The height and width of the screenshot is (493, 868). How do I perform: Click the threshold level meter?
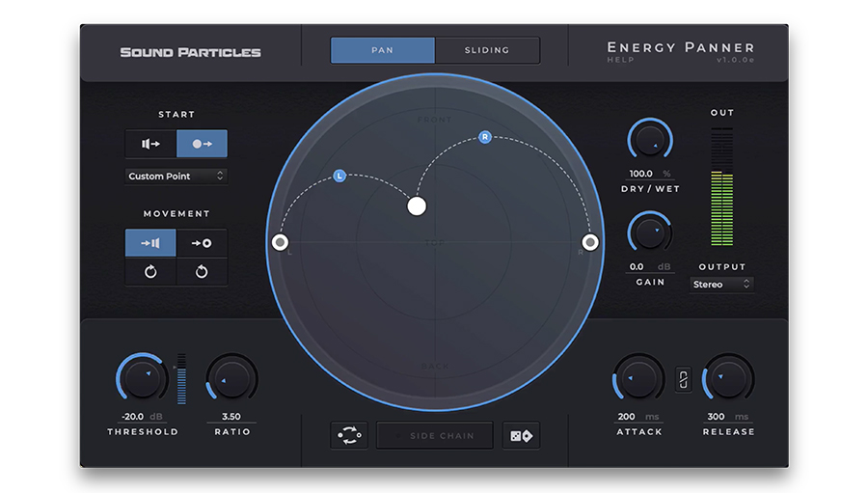pos(181,379)
